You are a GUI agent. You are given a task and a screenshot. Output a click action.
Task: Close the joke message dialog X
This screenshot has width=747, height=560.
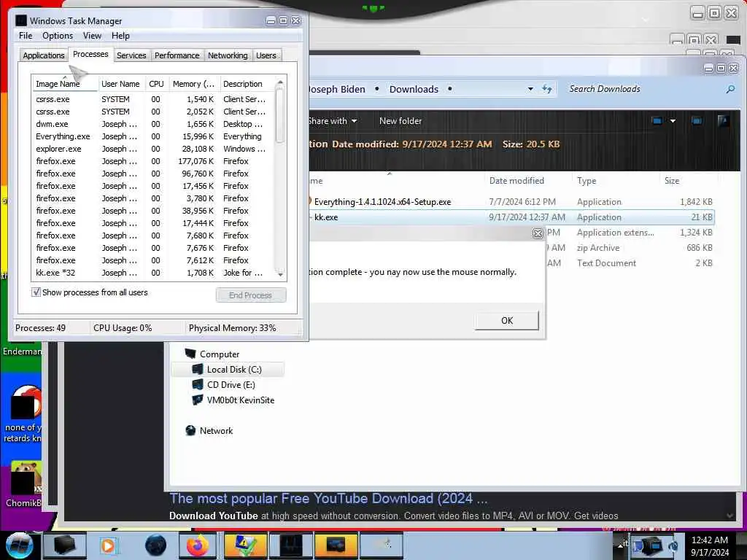538,233
